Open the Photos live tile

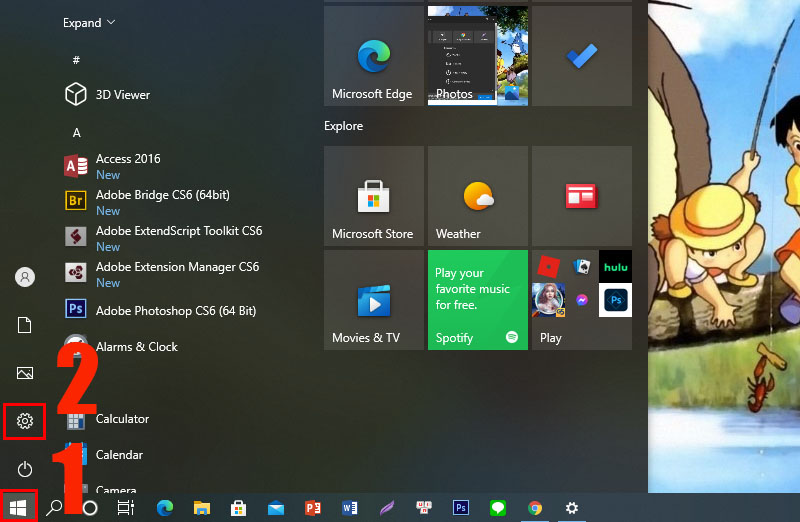click(478, 56)
